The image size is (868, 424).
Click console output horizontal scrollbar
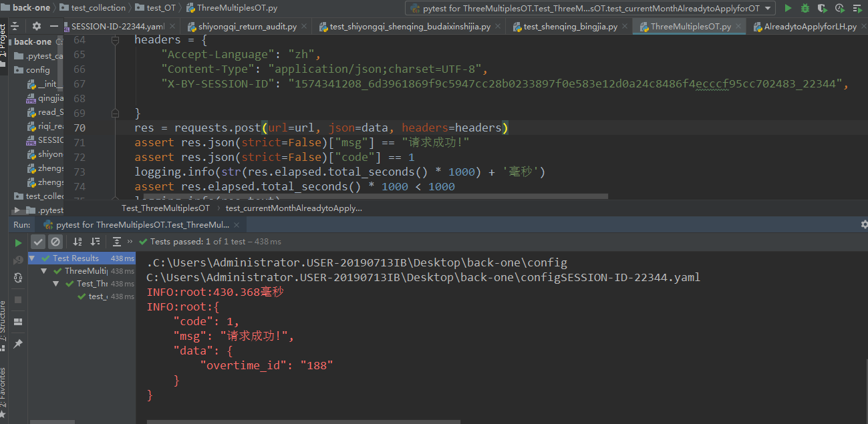pyautogui.click(x=303, y=421)
